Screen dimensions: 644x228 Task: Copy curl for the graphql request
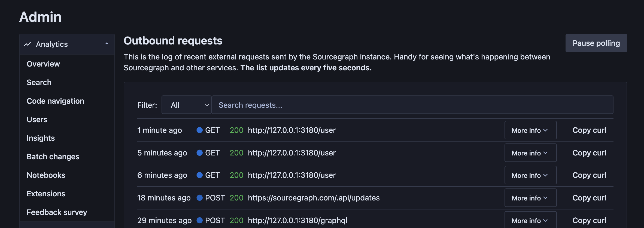589,220
